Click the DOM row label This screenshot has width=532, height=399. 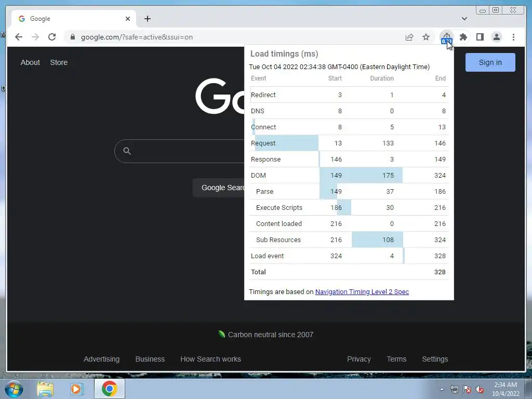259,176
